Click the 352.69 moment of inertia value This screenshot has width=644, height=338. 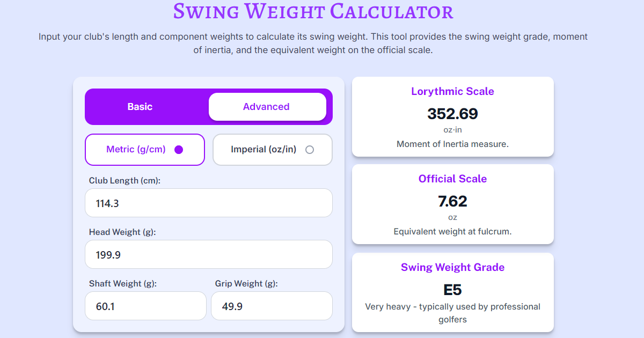tap(452, 114)
